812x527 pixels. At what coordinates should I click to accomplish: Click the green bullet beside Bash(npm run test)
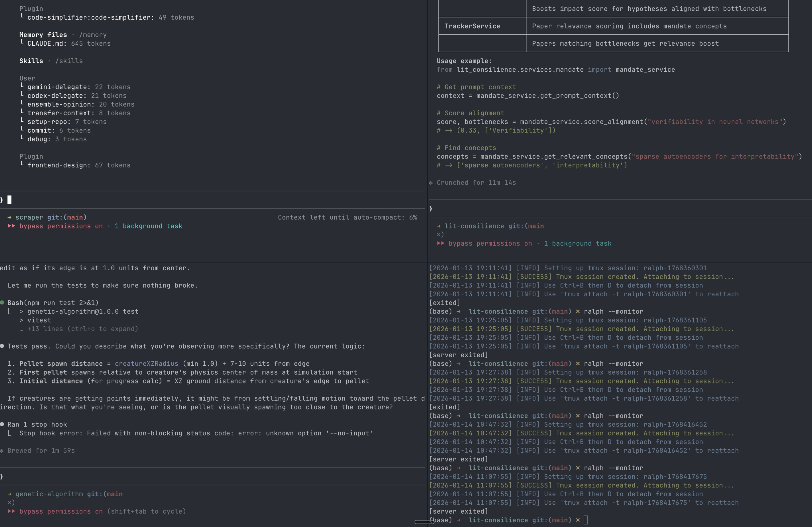click(x=3, y=303)
